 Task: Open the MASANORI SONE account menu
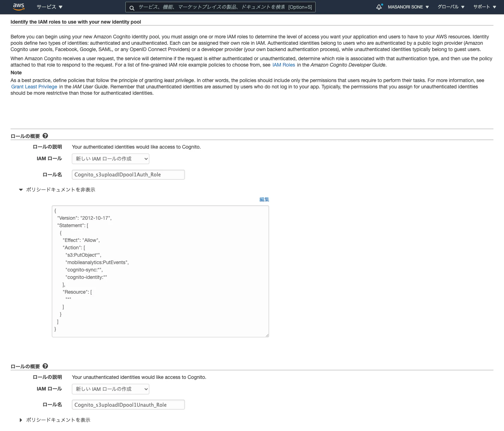click(x=408, y=7)
